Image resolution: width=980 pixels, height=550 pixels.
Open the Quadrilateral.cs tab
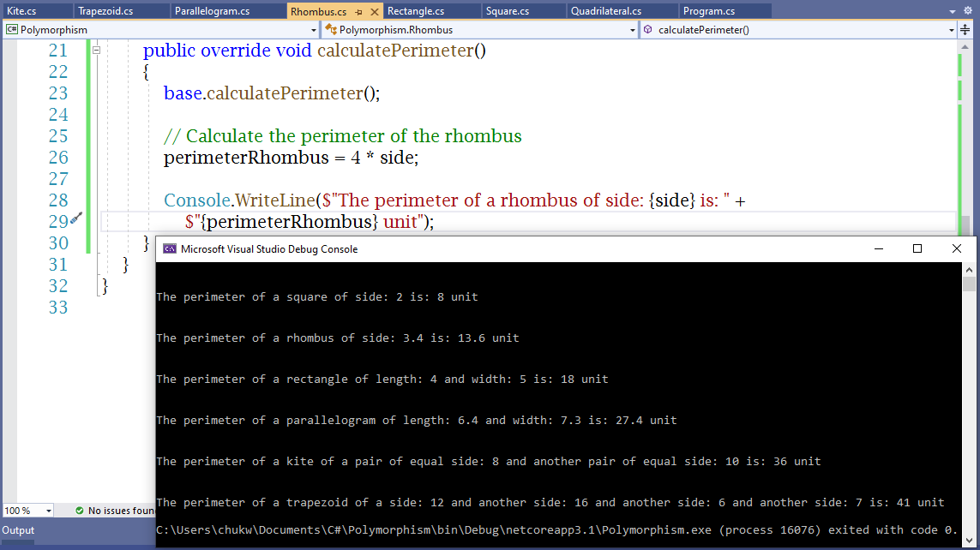[x=605, y=11]
